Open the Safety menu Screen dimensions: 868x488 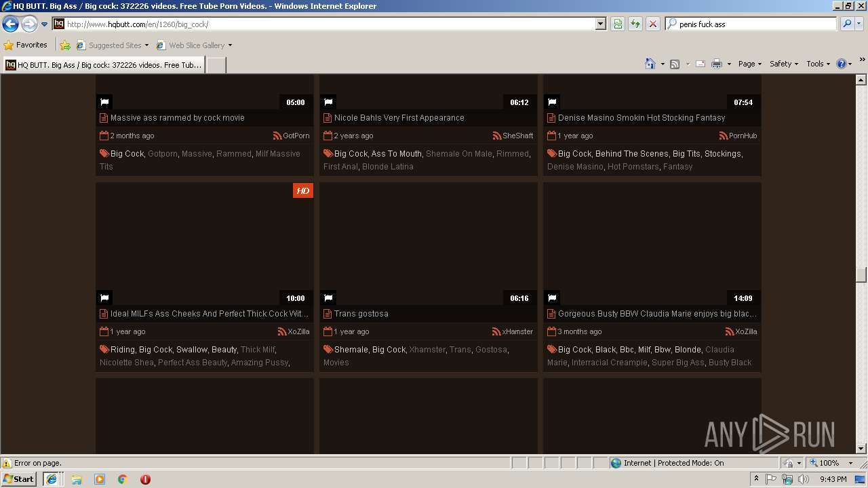(784, 64)
